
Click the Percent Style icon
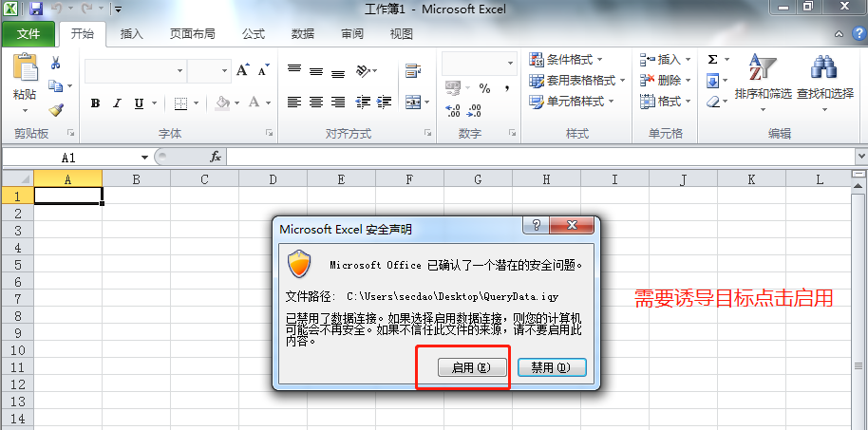coord(485,88)
